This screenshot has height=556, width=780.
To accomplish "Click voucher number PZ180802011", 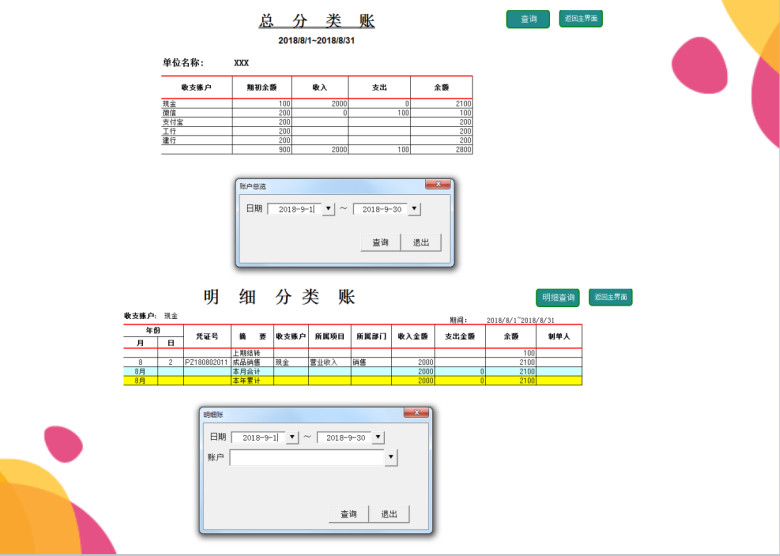I will tap(206, 362).
